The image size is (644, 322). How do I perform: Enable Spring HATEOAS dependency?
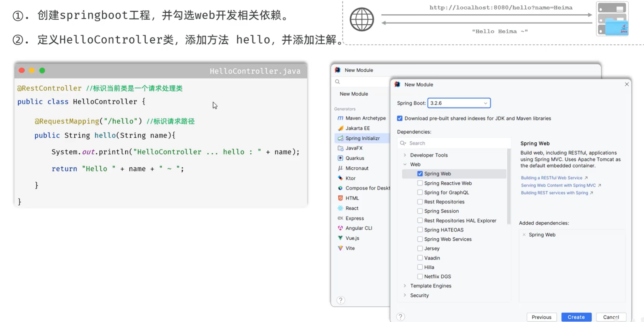[420, 230]
